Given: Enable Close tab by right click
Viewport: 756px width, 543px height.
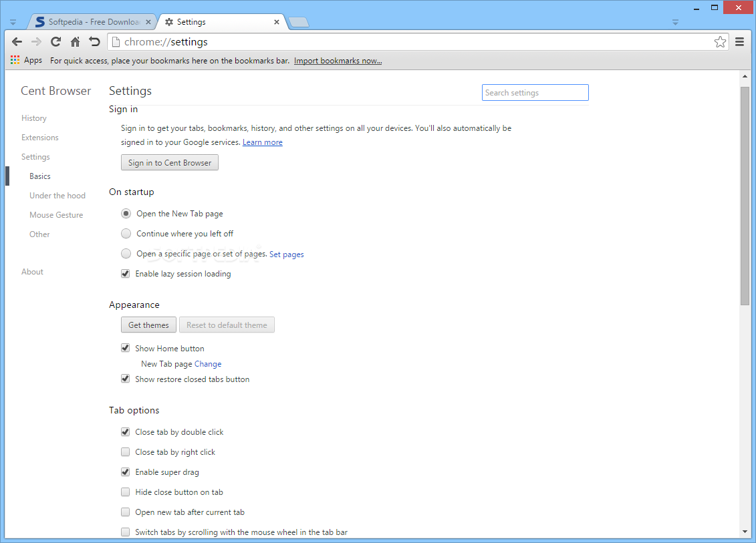Looking at the screenshot, I should [126, 452].
